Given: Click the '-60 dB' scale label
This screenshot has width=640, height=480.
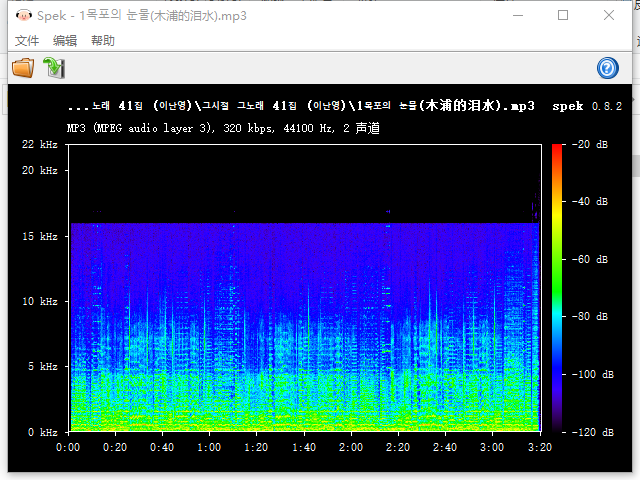Looking at the screenshot, I should click(590, 259).
